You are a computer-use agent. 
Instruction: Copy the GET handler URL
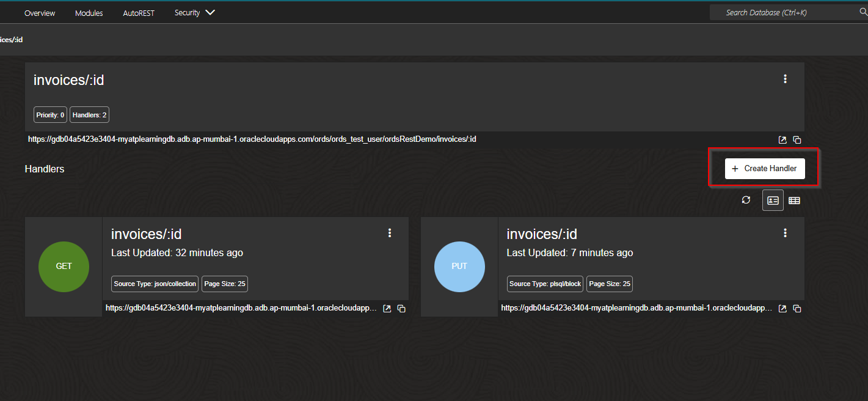[401, 309]
